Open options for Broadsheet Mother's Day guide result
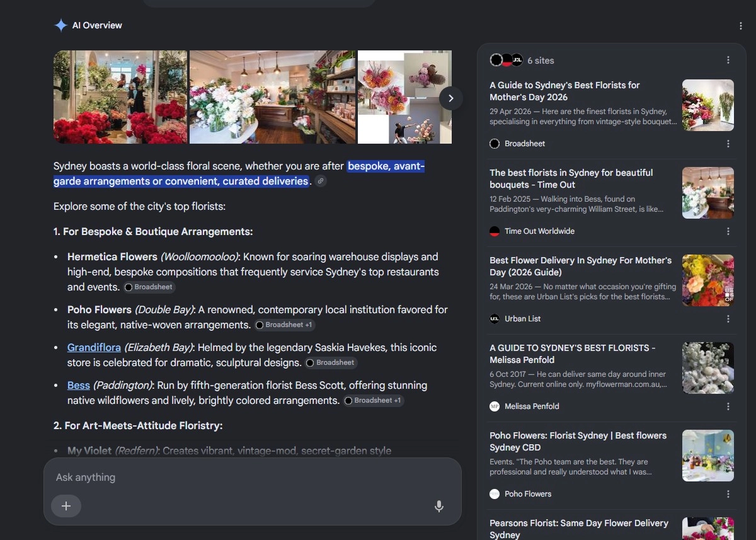The width and height of the screenshot is (756, 540). point(728,144)
